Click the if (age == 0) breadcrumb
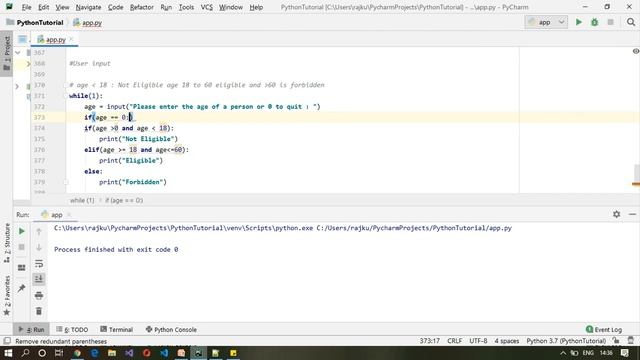This screenshot has height=360, width=640. (124, 200)
